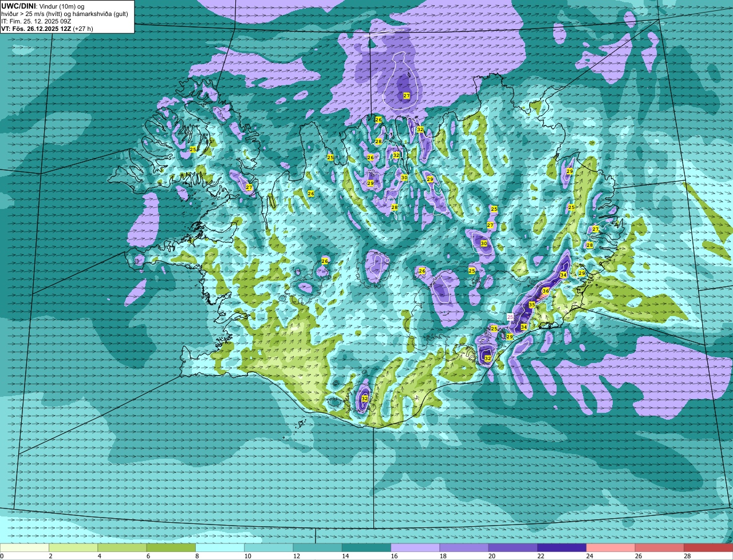Click legend tick number '16'
This screenshot has height=560, width=733.
393,556
